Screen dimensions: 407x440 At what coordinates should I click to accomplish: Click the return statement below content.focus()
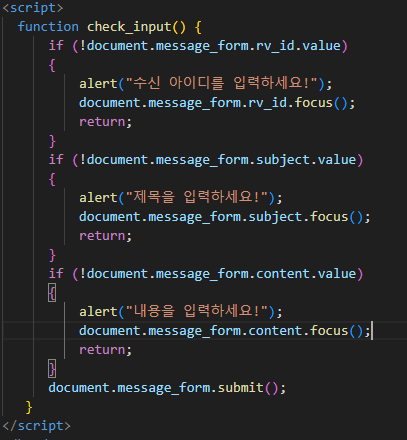click(105, 350)
